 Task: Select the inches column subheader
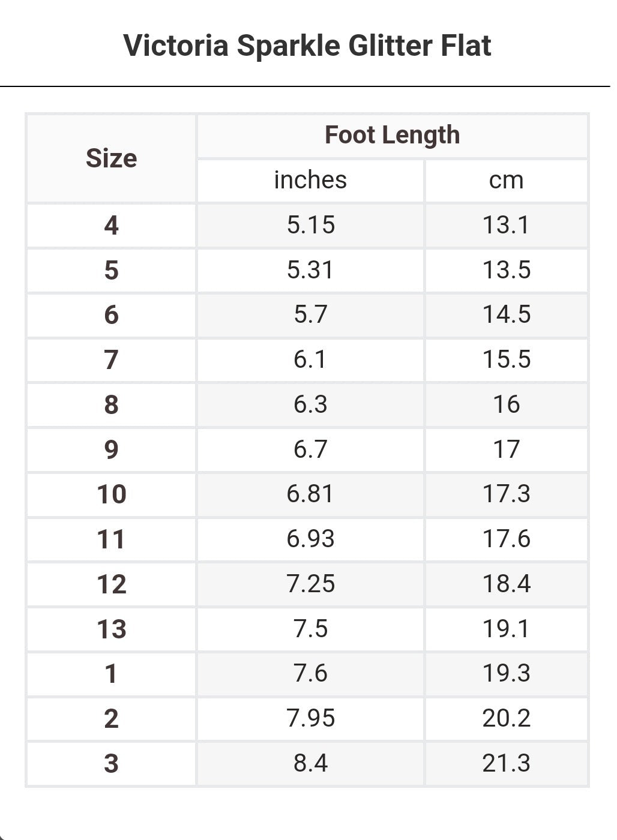point(310,180)
